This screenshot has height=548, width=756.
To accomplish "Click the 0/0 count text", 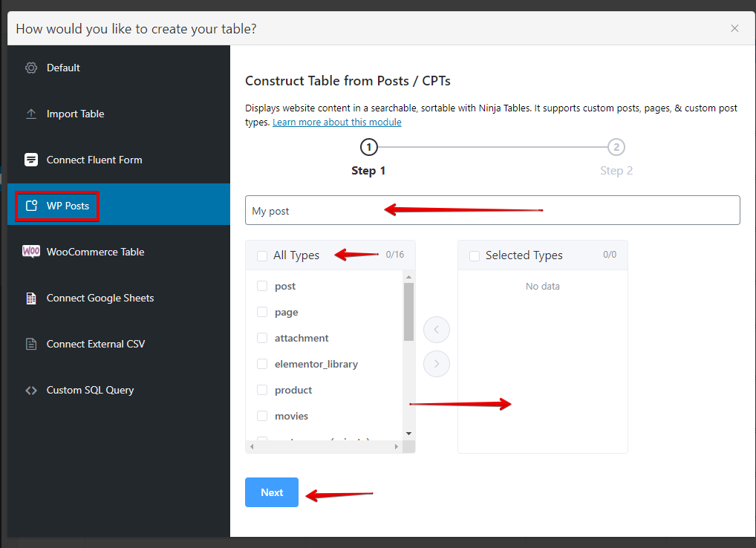I will click(610, 255).
